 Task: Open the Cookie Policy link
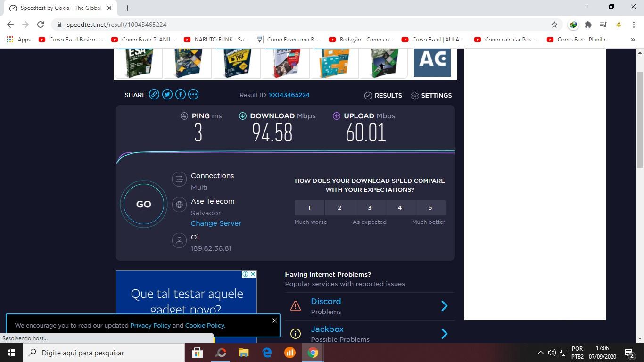[x=205, y=325]
